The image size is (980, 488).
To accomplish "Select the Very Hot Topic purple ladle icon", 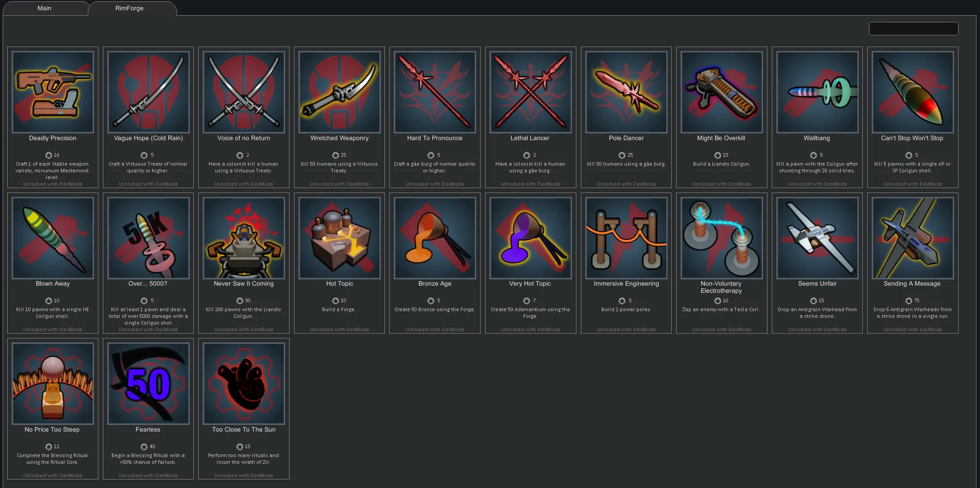I will (530, 238).
